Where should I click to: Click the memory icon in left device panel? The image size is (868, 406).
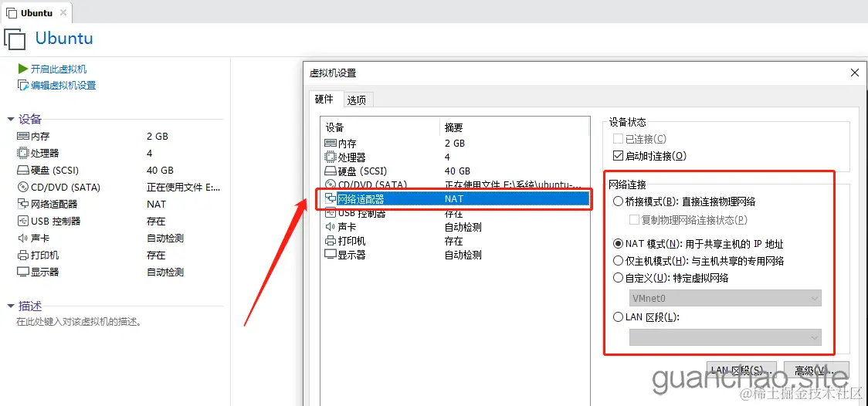tap(22, 136)
